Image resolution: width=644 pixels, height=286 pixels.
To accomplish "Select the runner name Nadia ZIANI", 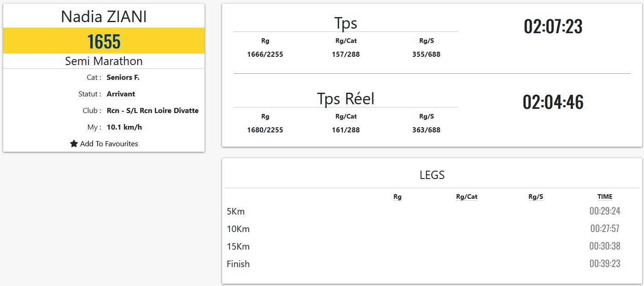I will coord(104,17).
